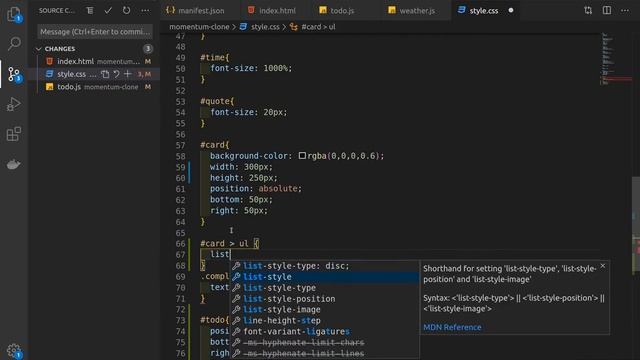Choose list-style-type suggestion
This screenshot has height=360, width=640.
point(324,288)
